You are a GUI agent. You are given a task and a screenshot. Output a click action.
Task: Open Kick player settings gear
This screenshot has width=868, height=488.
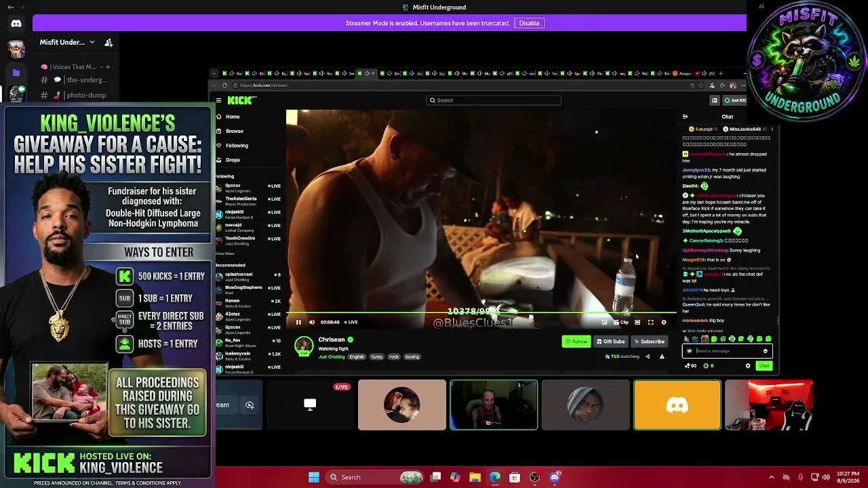pyautogui.click(x=664, y=323)
